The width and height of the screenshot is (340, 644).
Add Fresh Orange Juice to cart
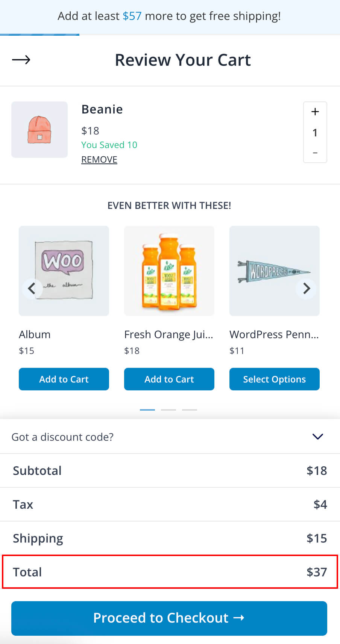point(169,379)
